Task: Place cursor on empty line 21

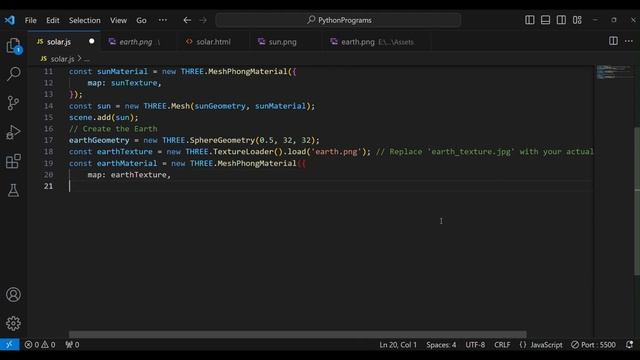Action: (x=331, y=186)
